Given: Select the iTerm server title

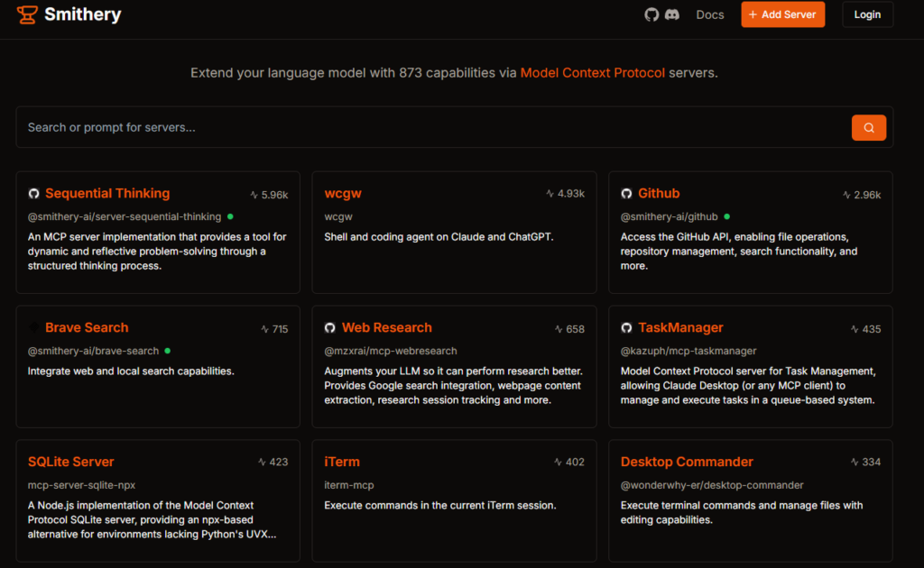Looking at the screenshot, I should tap(342, 462).
